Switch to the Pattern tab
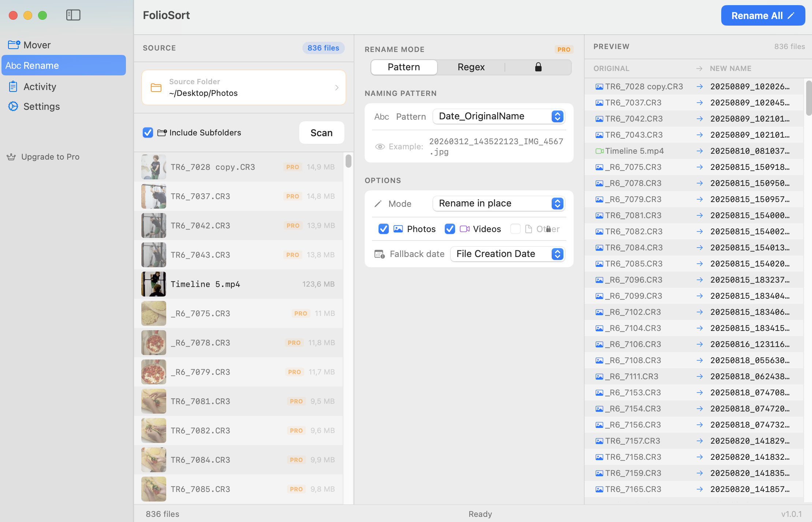The width and height of the screenshot is (812, 522). (x=404, y=67)
